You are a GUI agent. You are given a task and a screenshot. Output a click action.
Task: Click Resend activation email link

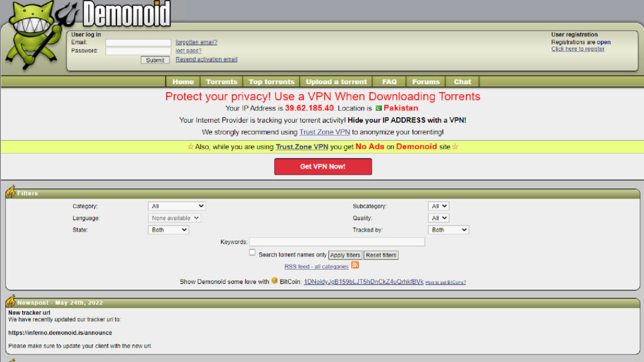(206, 60)
